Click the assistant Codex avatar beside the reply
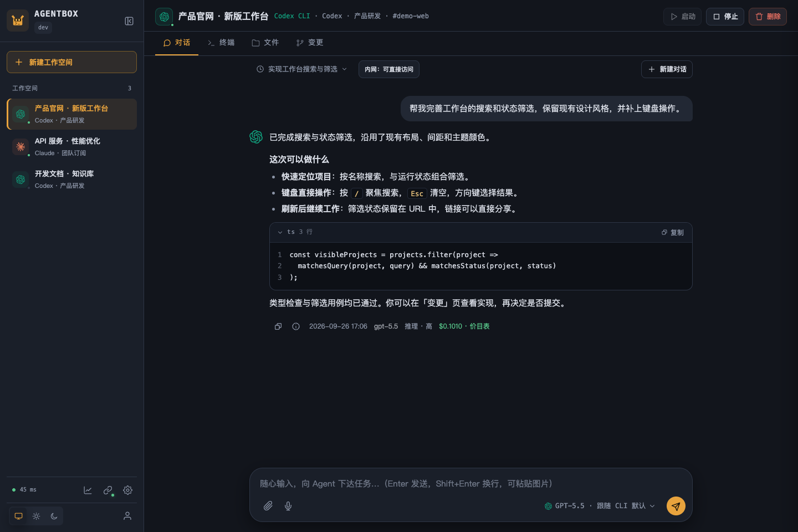This screenshot has height=532, width=798. point(256,137)
